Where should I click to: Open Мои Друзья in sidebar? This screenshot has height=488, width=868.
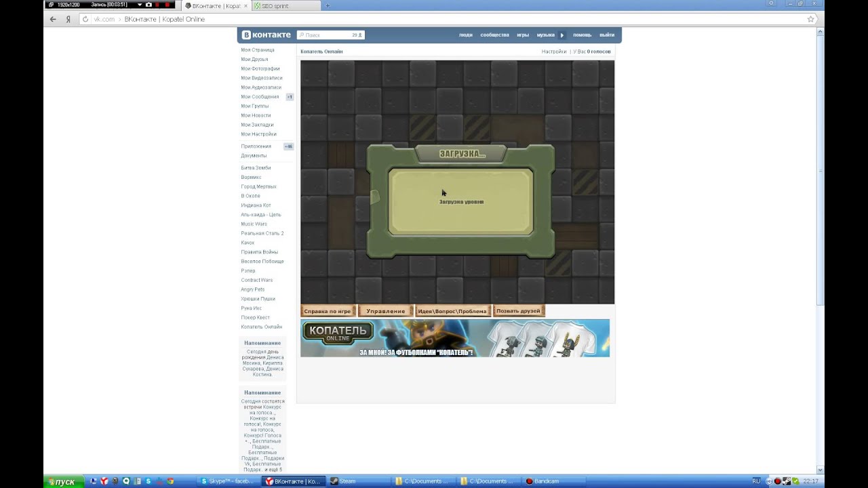(254, 60)
